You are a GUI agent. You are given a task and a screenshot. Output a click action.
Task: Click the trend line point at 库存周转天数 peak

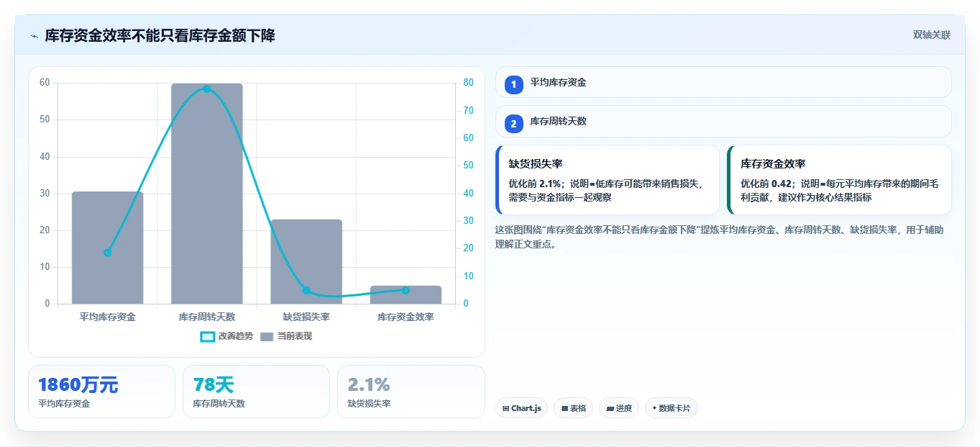207,89
